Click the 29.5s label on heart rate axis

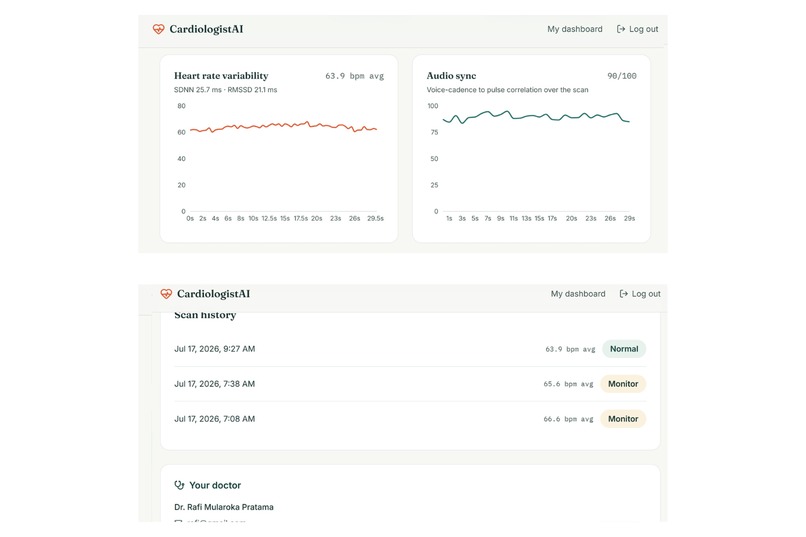tap(375, 218)
